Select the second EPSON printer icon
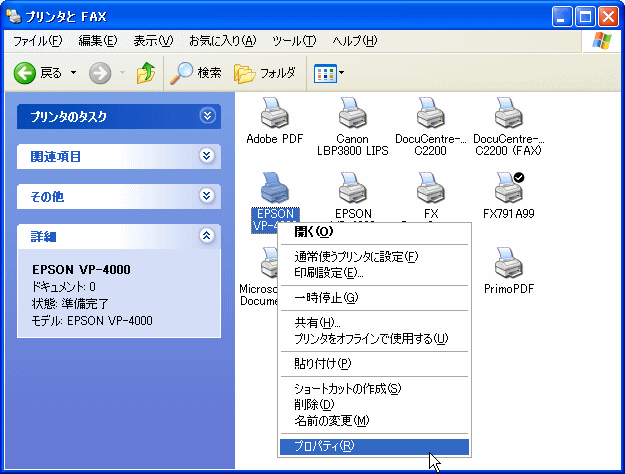Image resolution: width=625 pixels, height=474 pixels. (352, 188)
